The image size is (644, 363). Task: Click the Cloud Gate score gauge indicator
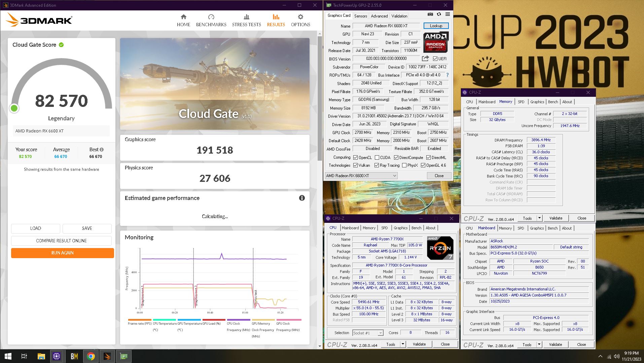click(x=14, y=108)
